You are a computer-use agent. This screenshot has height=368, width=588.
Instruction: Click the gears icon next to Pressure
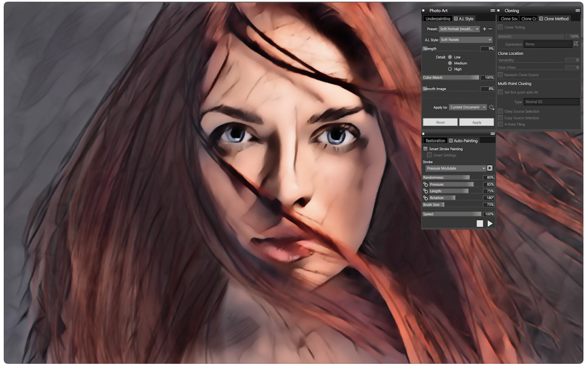point(425,184)
